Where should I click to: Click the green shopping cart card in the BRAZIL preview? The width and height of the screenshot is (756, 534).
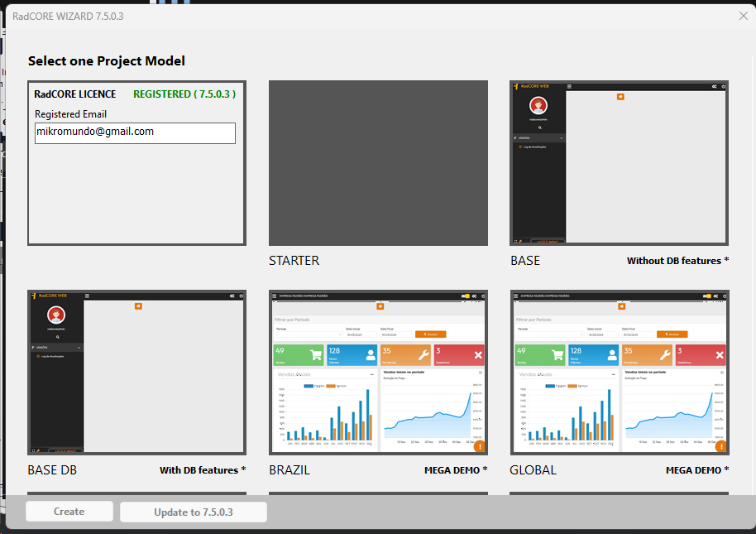pos(298,355)
